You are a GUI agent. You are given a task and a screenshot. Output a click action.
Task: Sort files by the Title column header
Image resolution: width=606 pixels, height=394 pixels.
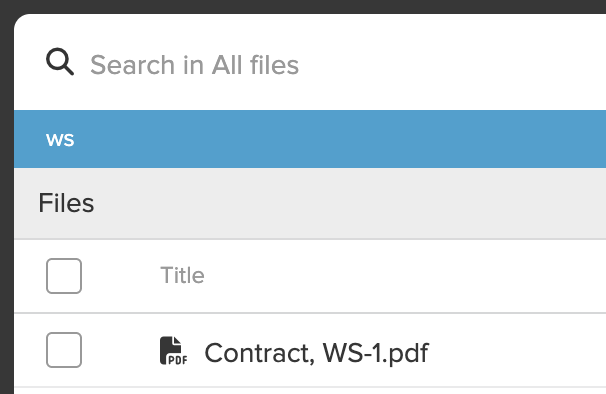pyautogui.click(x=182, y=275)
